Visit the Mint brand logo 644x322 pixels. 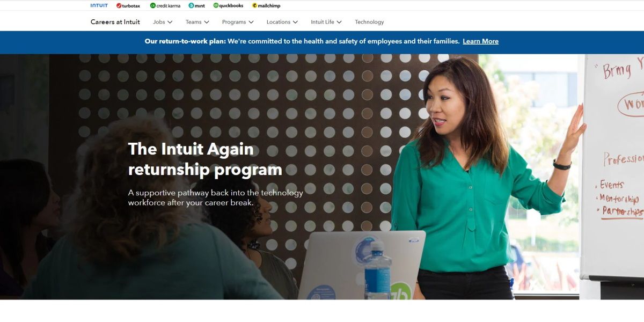click(x=196, y=5)
